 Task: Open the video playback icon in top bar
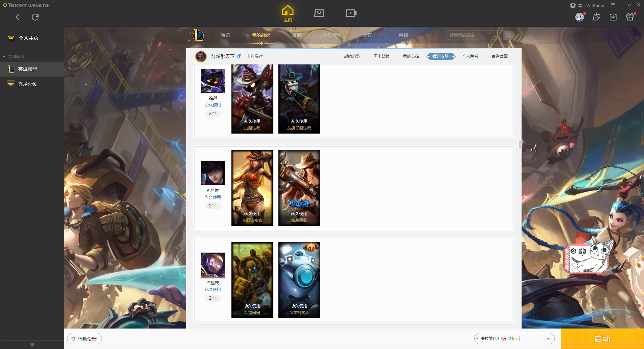click(x=351, y=13)
